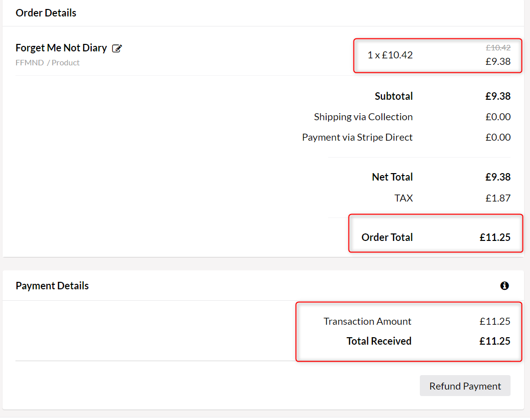Click the edit icon beside Forget Me Not Diary
This screenshot has width=530, height=420.
117,48
